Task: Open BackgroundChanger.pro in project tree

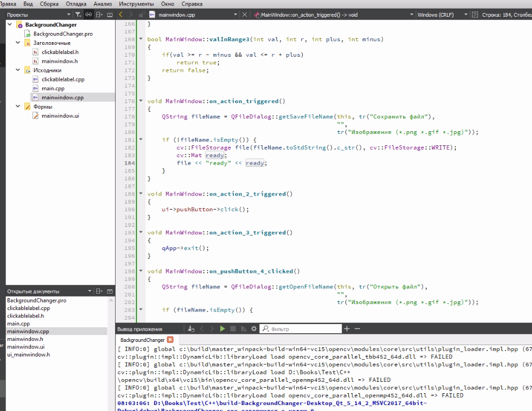Action: click(x=63, y=33)
